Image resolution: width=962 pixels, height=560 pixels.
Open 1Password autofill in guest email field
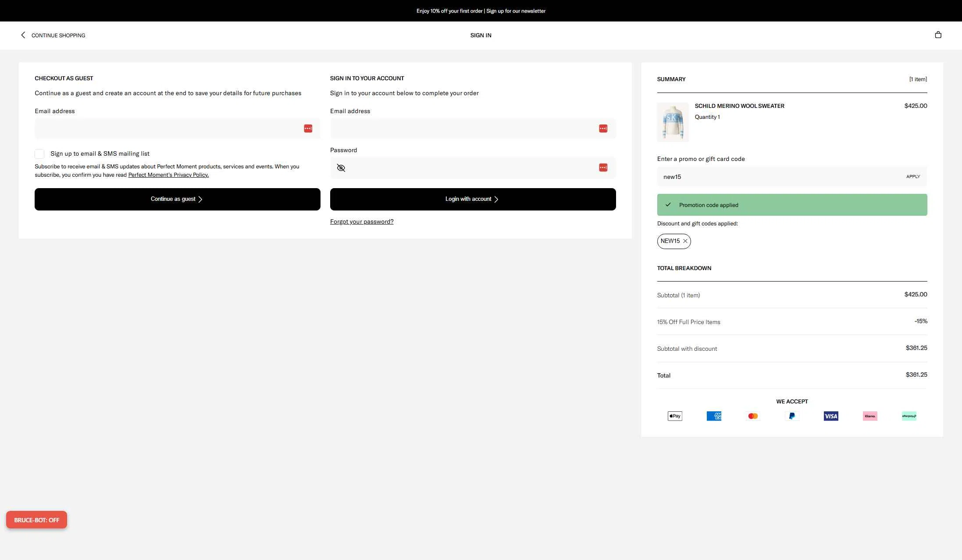pyautogui.click(x=308, y=128)
